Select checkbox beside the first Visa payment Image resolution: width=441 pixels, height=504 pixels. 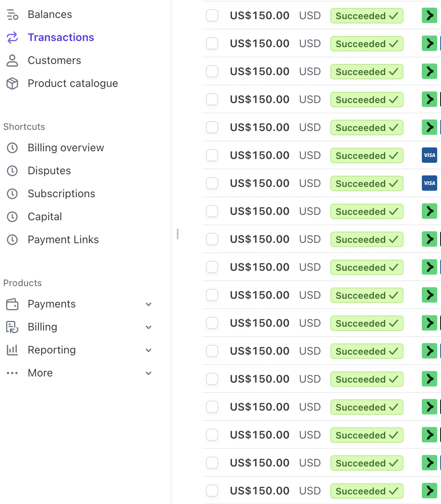tap(212, 155)
